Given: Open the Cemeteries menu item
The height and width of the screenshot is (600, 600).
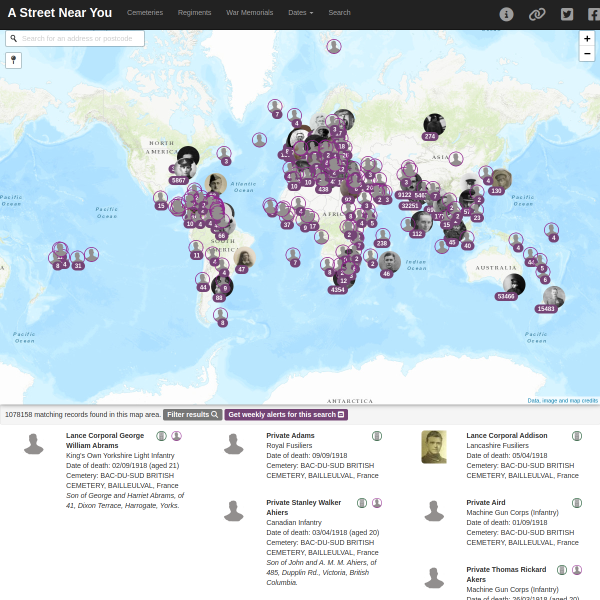Looking at the screenshot, I should [x=145, y=13].
